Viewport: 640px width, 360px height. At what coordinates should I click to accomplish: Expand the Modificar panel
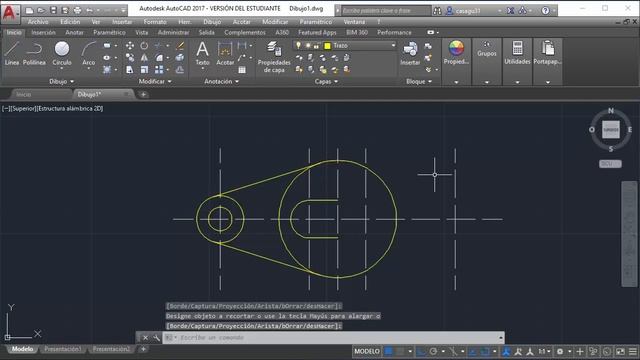(x=155, y=81)
